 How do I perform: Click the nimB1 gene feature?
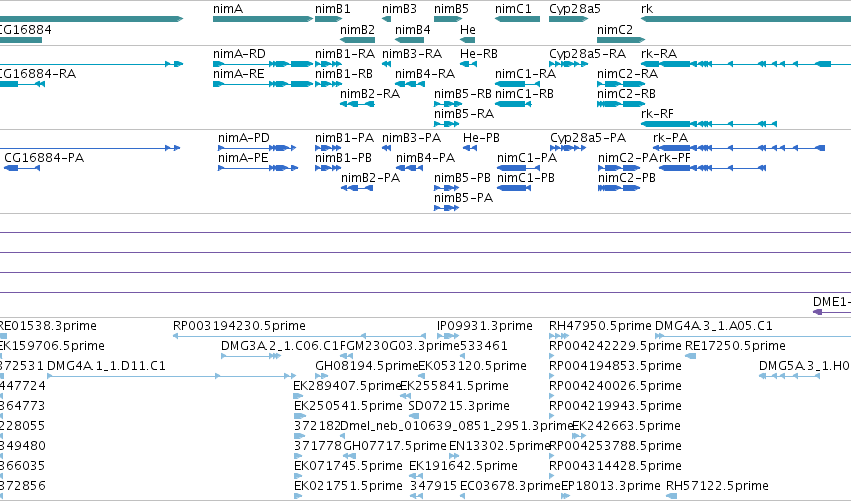pos(329,19)
